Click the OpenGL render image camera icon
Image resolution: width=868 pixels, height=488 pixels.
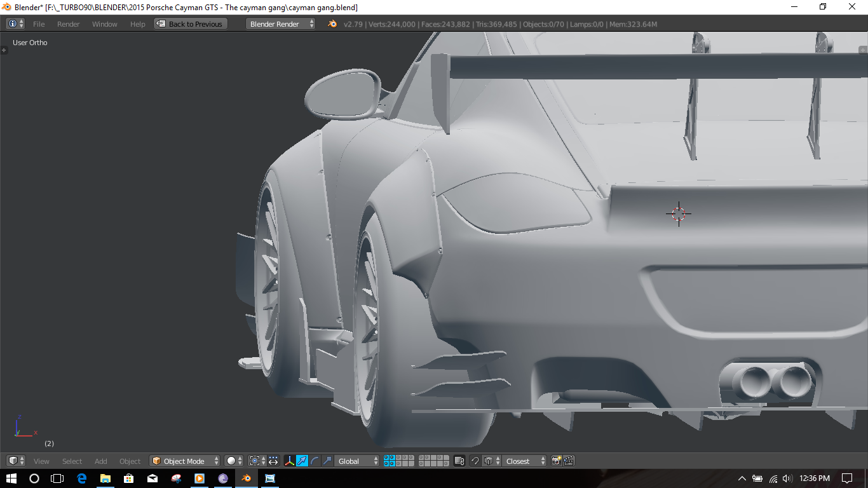coord(557,461)
